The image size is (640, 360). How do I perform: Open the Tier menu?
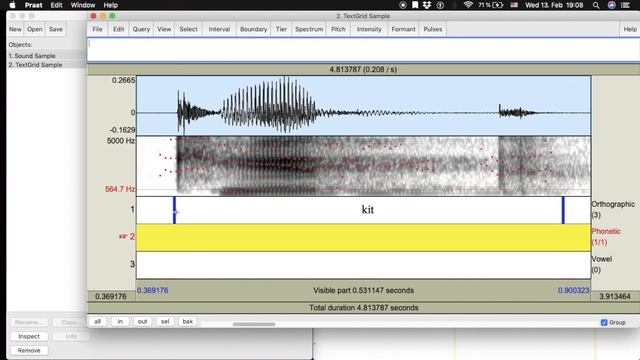(281, 29)
